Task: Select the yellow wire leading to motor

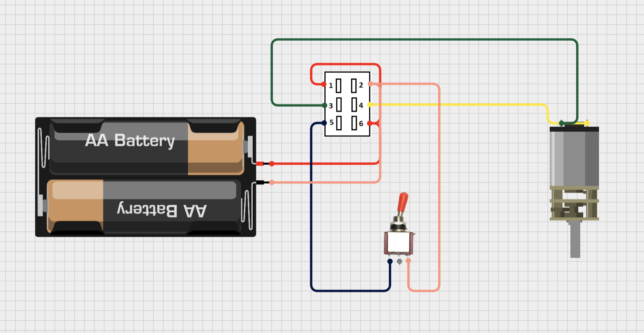Action: [460, 105]
